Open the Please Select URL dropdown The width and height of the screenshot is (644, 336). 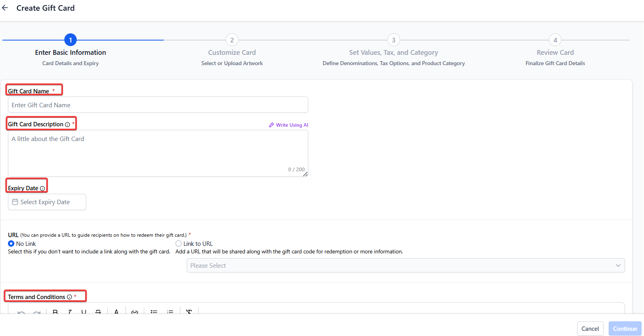[x=405, y=265]
